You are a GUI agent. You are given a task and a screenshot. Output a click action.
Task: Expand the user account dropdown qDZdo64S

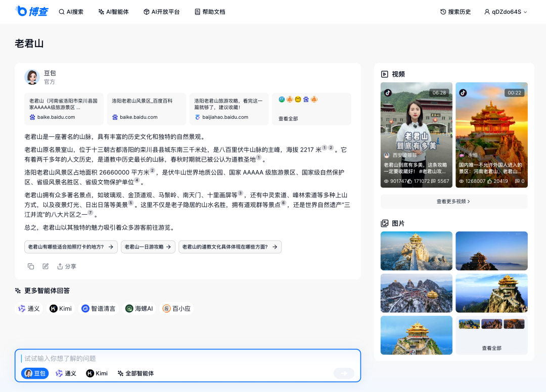505,12
